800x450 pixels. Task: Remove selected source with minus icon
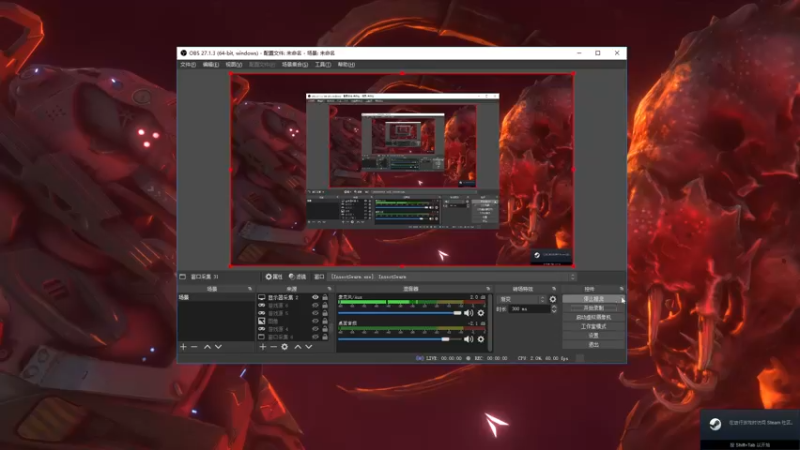pyautogui.click(x=273, y=347)
